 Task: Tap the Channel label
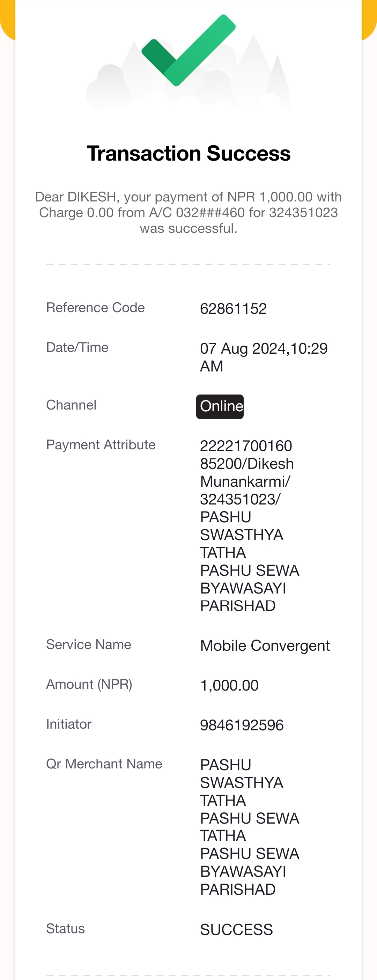(71, 405)
